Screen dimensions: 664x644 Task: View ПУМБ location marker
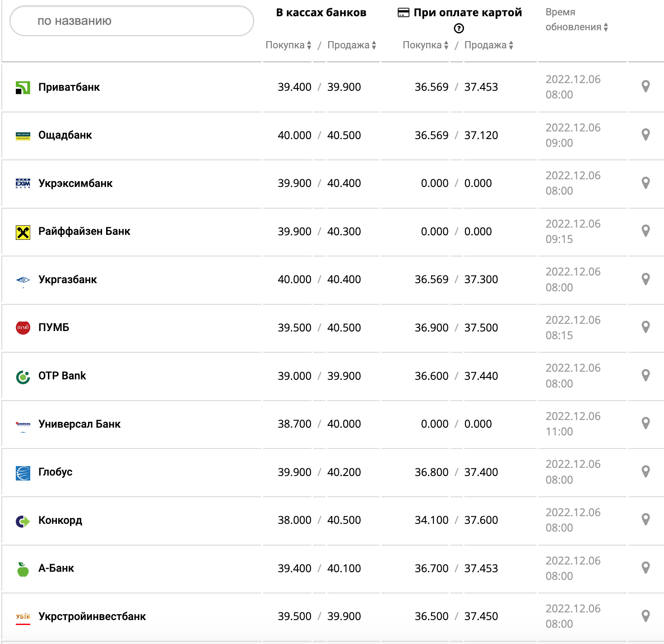point(645,327)
